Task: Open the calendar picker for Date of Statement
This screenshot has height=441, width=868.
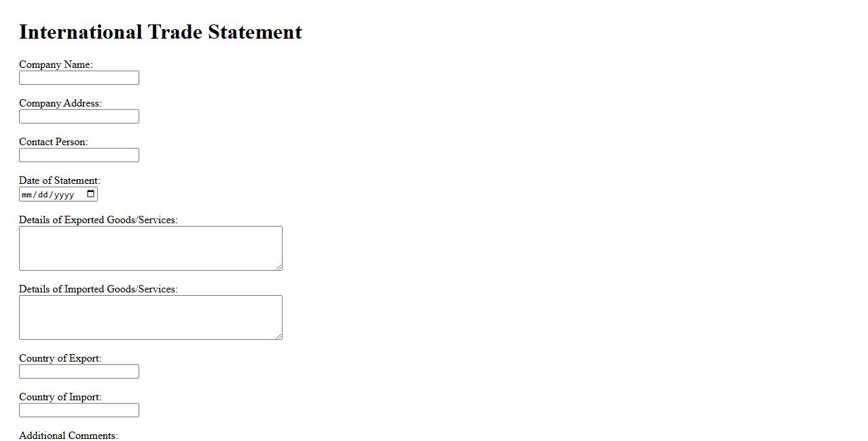Action: pyautogui.click(x=91, y=195)
